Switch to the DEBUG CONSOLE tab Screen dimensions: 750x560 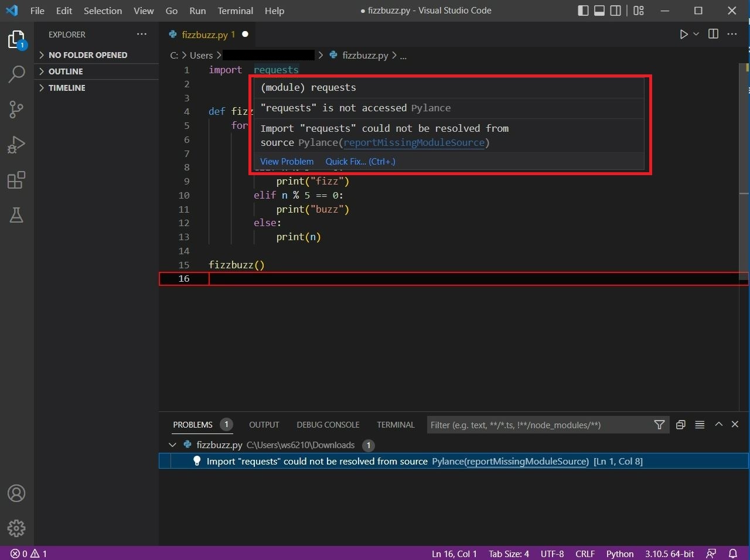pyautogui.click(x=328, y=425)
